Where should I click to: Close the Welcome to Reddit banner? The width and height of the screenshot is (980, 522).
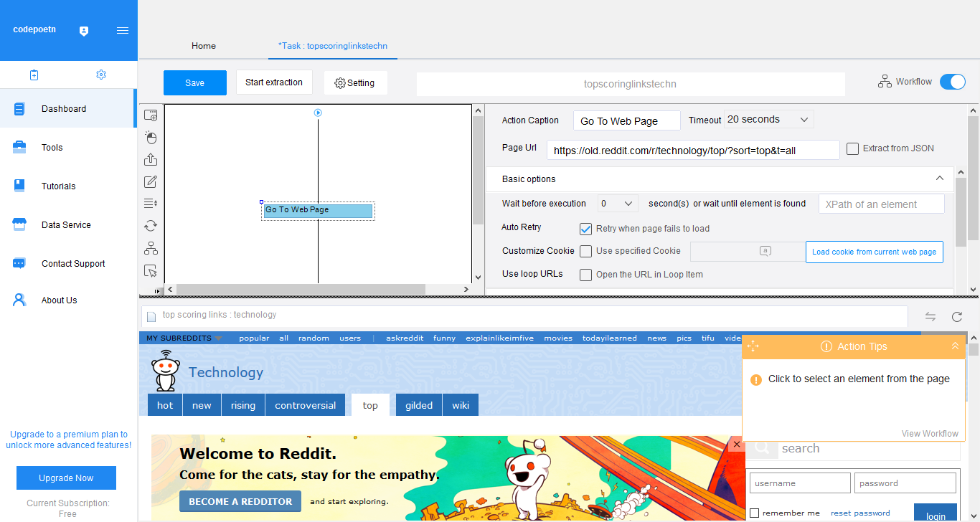coord(736,445)
